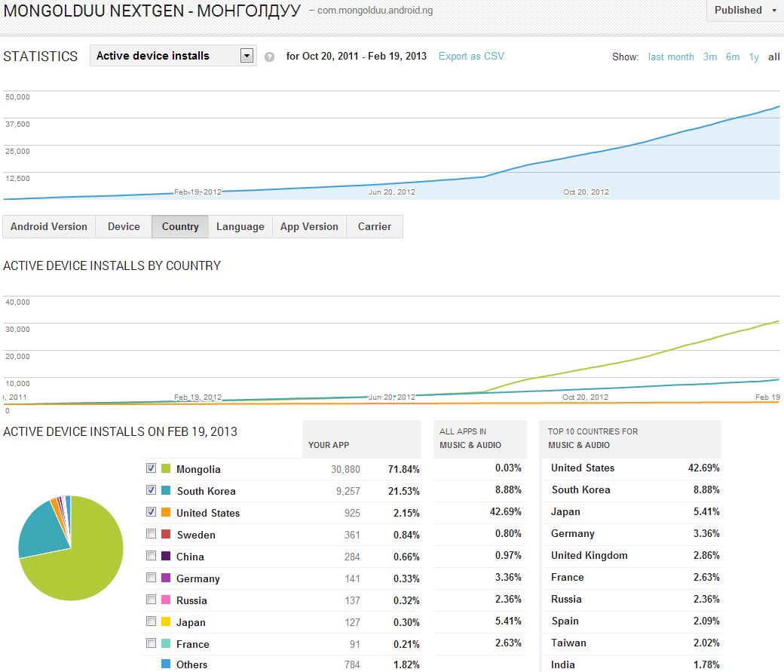This screenshot has height=672, width=784.
Task: Click Mongolia install count 30,880
Action: coord(345,469)
